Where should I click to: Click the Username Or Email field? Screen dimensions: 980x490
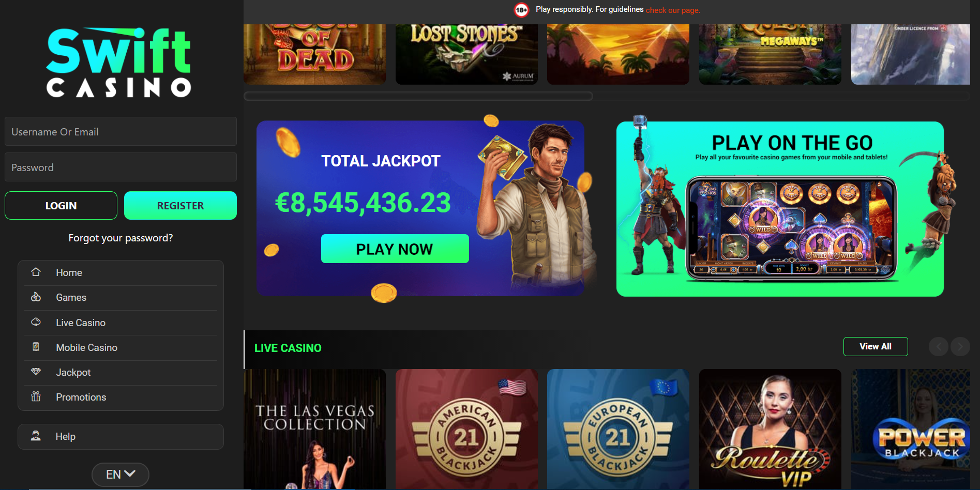[x=120, y=131]
